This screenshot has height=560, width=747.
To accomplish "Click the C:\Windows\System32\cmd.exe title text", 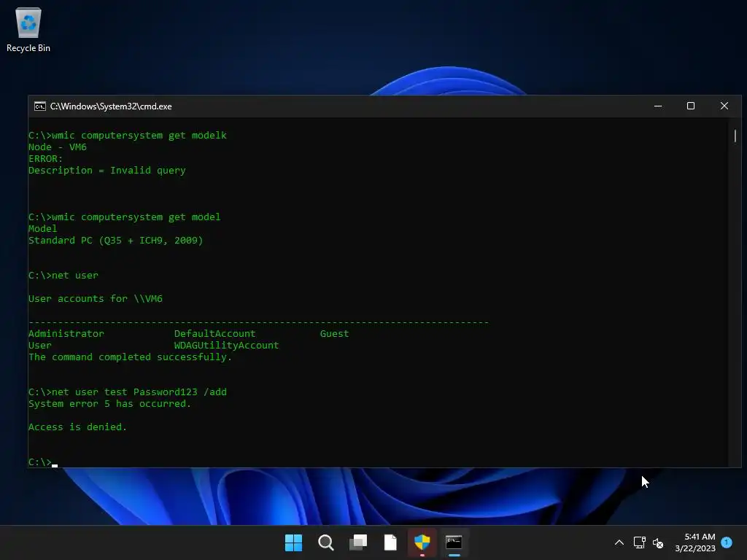I will click(111, 106).
